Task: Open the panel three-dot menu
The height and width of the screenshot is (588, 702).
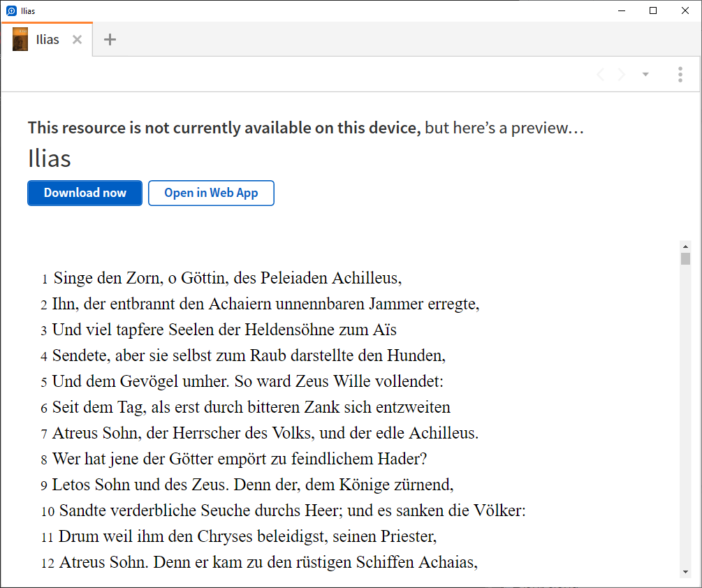Action: pos(680,74)
